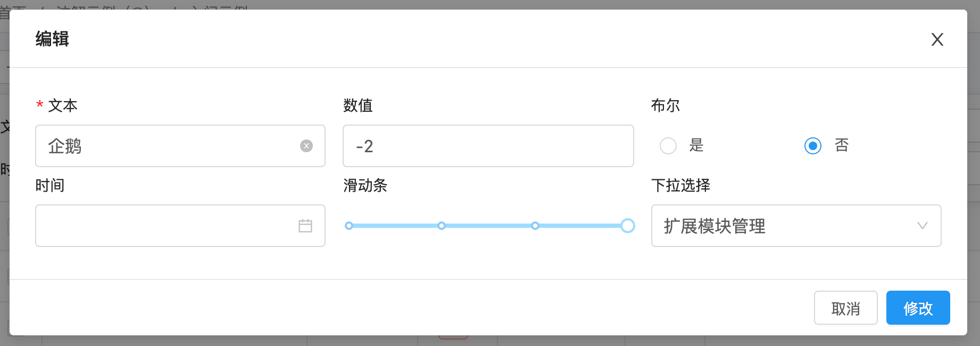Close the 编辑 dialog with the X icon
This screenshot has width=980, height=346.
(x=937, y=39)
